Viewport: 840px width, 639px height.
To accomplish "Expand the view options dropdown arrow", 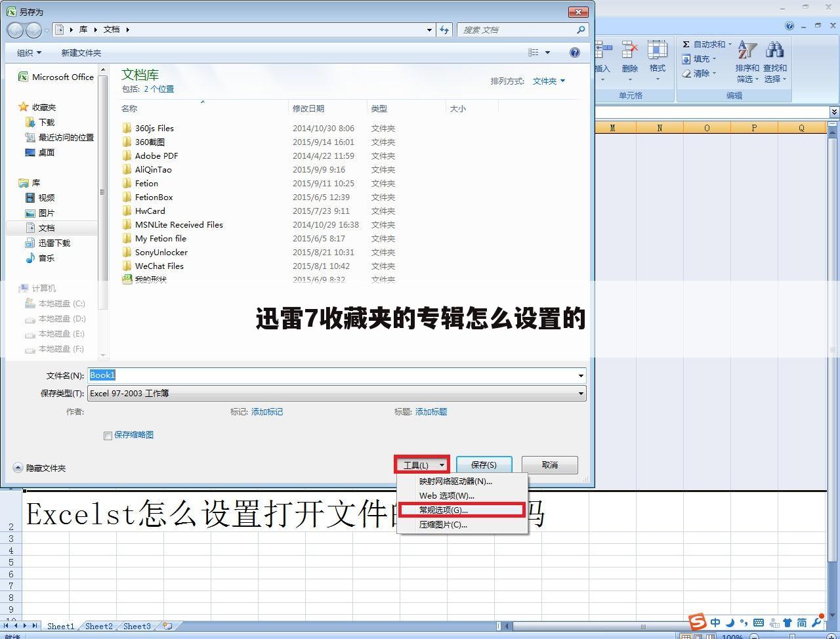I will pyautogui.click(x=548, y=52).
